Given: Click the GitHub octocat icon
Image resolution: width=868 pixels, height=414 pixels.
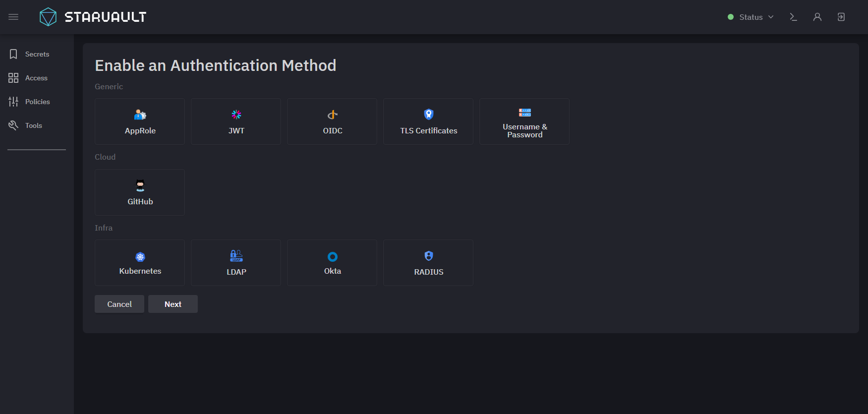Looking at the screenshot, I should [140, 185].
